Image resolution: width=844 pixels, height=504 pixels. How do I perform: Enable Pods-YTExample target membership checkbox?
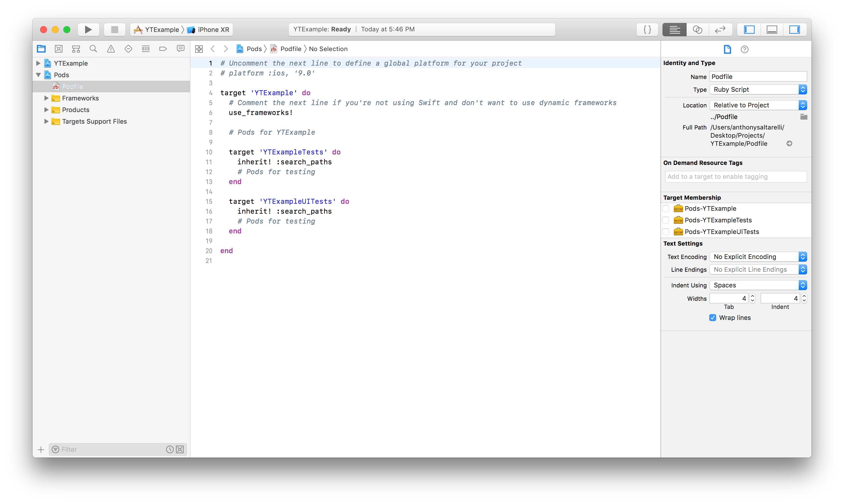click(666, 208)
